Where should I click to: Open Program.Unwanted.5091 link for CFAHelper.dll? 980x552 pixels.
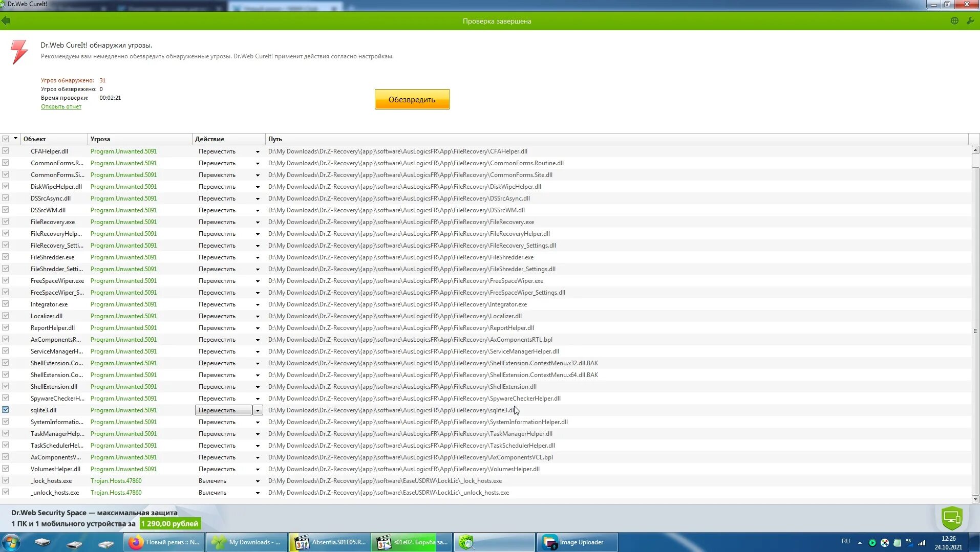tap(124, 151)
